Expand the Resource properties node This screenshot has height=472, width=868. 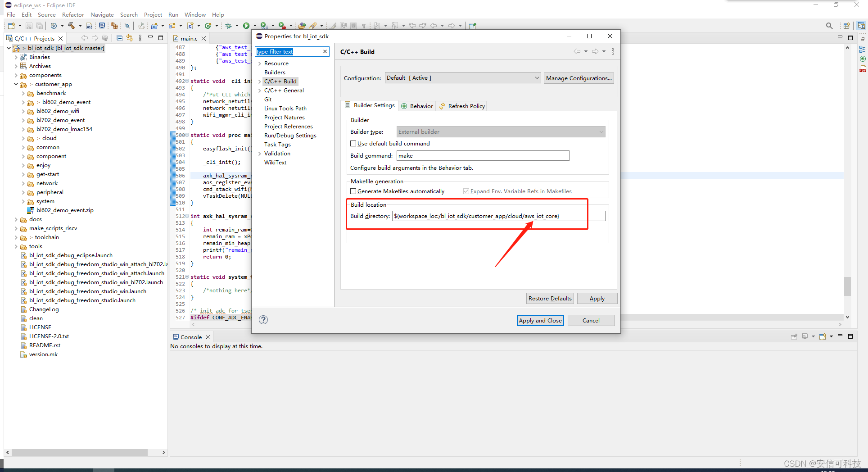(260, 64)
